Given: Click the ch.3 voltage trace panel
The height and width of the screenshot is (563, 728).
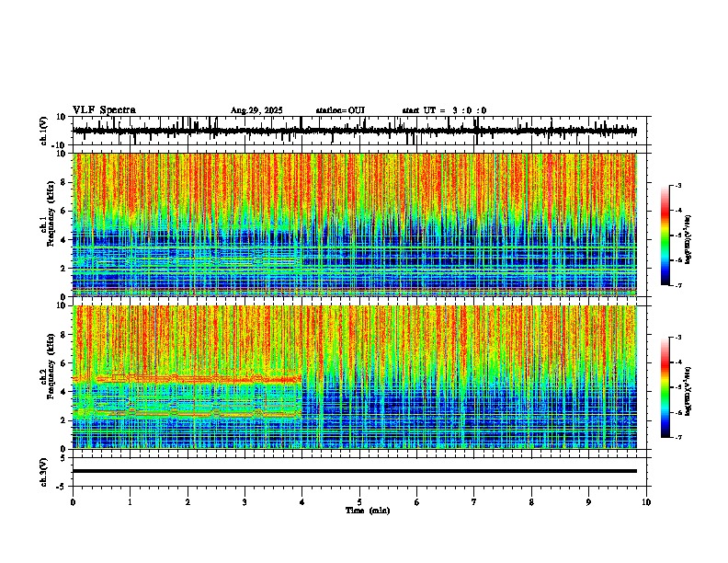Looking at the screenshot, I should (x=359, y=472).
